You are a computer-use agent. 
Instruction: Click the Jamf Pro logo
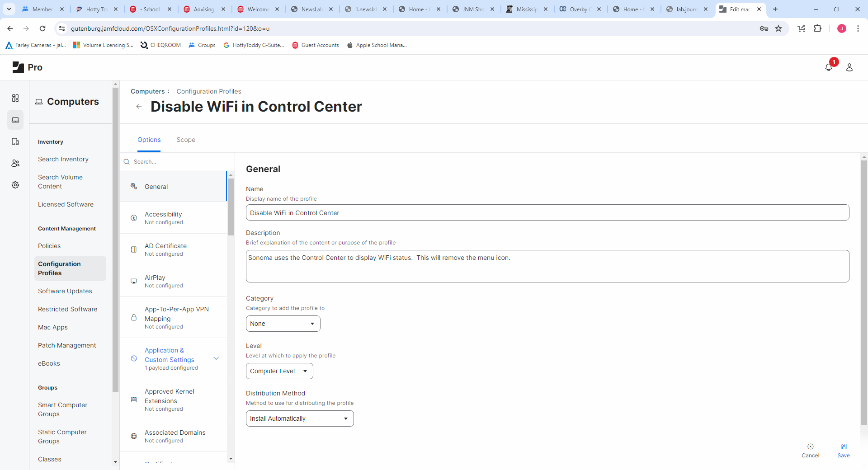coord(28,67)
